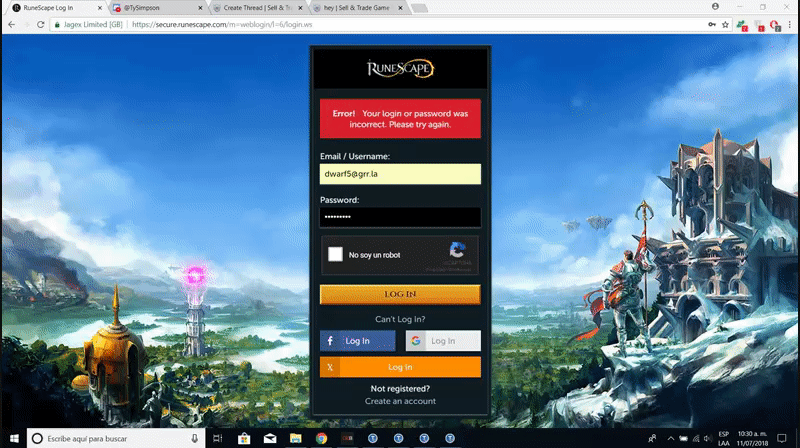
Task: Open File Explorer from the taskbar
Action: coord(295,438)
